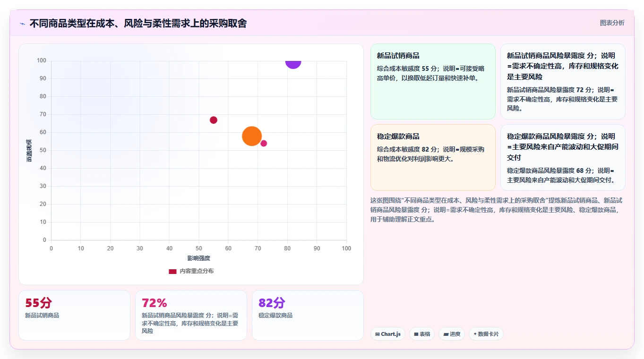Viewport: 644px width, 359px height.
Task: Click the 72% stat value
Action: coord(154,303)
